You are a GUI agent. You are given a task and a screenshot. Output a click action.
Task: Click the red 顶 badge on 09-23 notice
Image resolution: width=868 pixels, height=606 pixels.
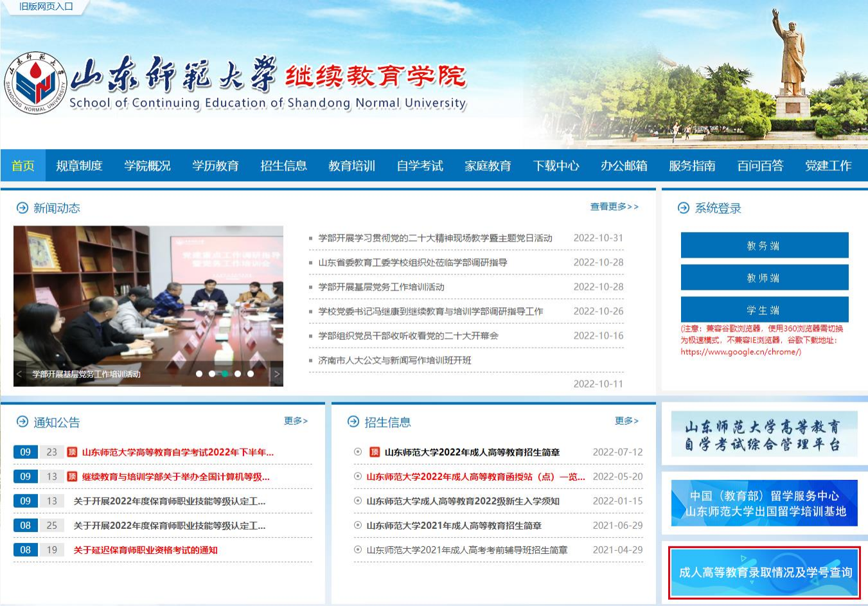72,452
